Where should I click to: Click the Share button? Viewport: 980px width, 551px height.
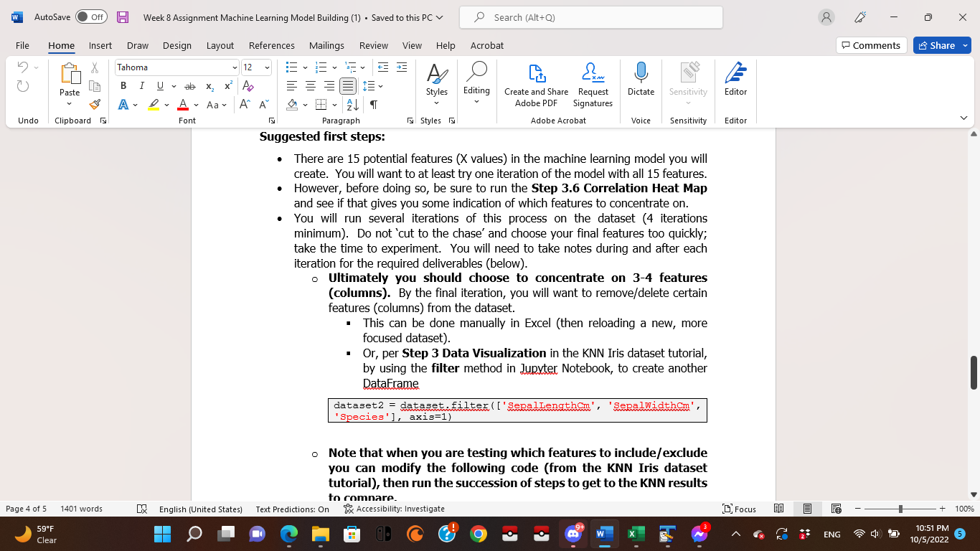(x=941, y=45)
